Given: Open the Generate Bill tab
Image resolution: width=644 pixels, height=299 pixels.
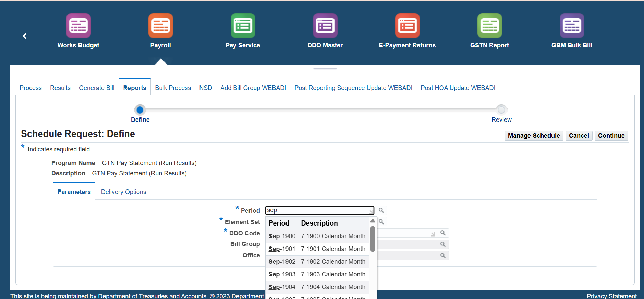Looking at the screenshot, I should coord(97,88).
